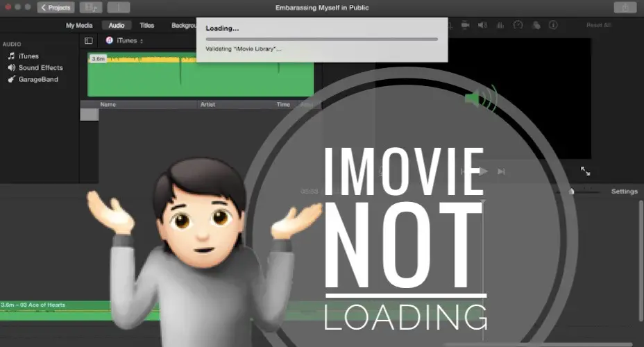Image resolution: width=644 pixels, height=347 pixels.
Task: Open the share export icon
Action: click(x=623, y=8)
